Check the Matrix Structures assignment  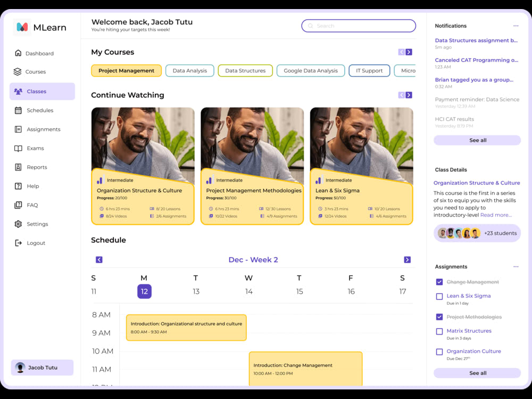pyautogui.click(x=439, y=331)
